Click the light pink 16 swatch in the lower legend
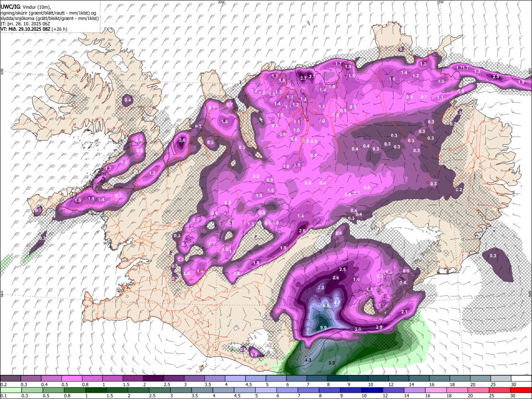This screenshot has width=532, height=399. point(436,390)
